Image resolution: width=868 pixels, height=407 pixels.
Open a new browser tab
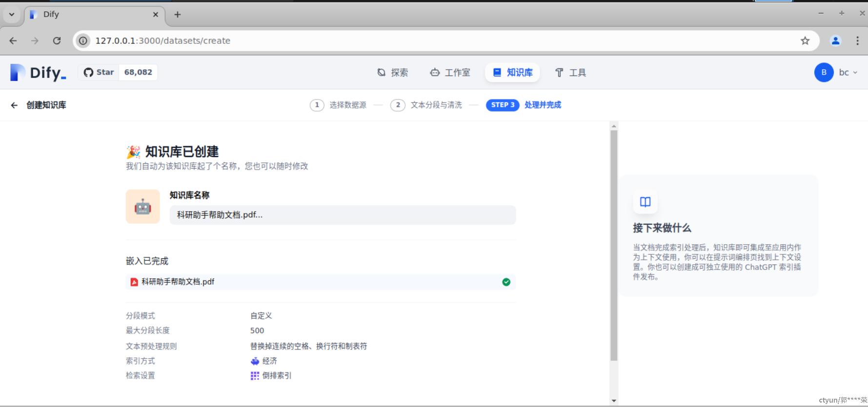coord(178,15)
